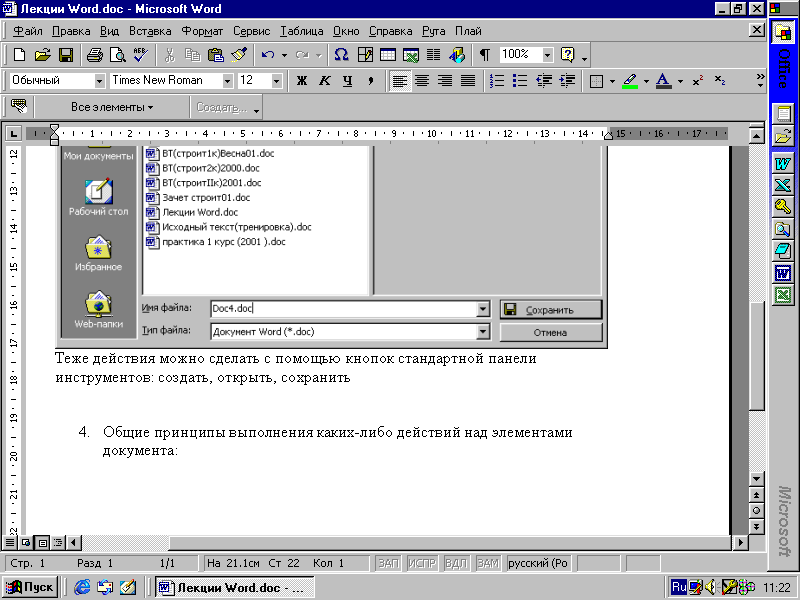Save document using the floppy disk icon
Image resolution: width=800 pixels, height=600 pixels.
(x=66, y=55)
